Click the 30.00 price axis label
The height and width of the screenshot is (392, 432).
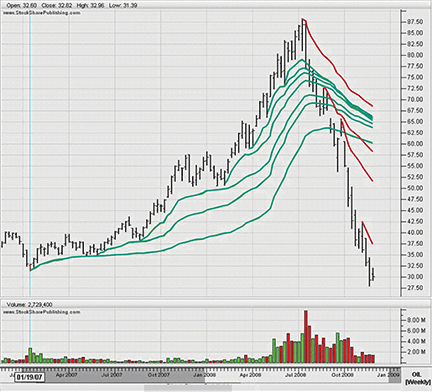(x=415, y=277)
